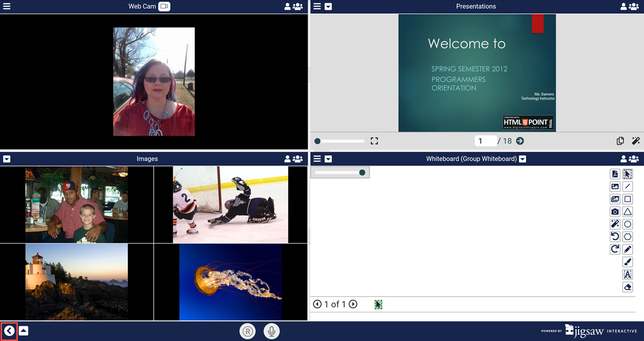This screenshot has height=341, width=644.
Task: Select the paintbrush tool
Action: 628,262
